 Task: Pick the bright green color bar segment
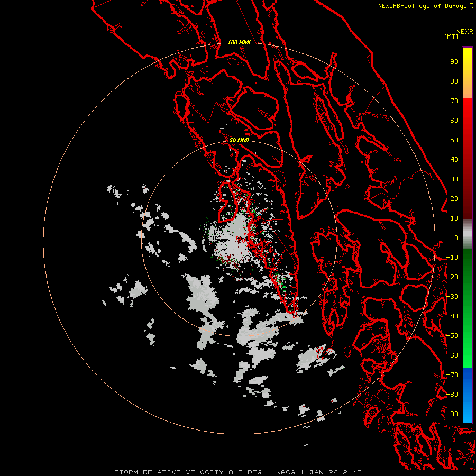point(467,349)
